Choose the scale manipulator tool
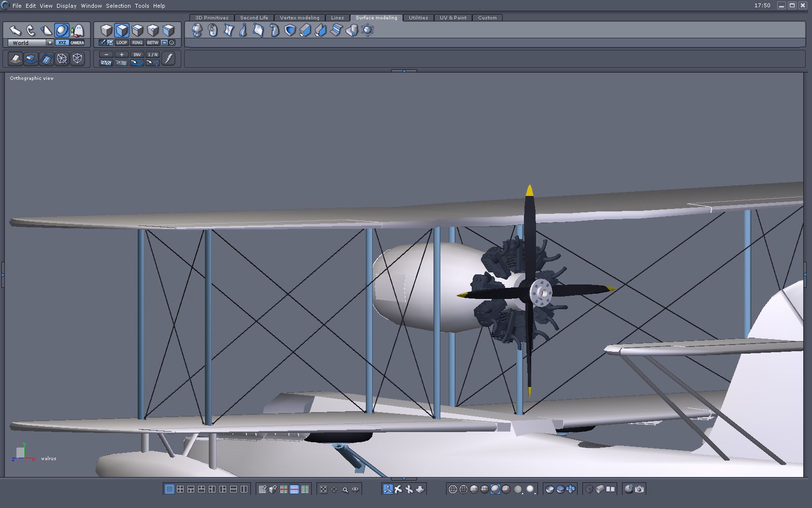 coord(46,30)
